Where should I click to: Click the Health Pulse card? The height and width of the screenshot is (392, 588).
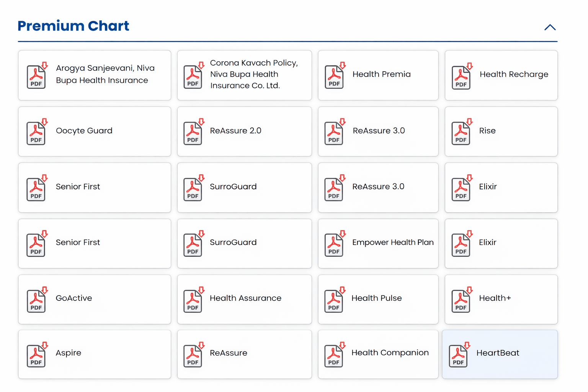click(378, 299)
